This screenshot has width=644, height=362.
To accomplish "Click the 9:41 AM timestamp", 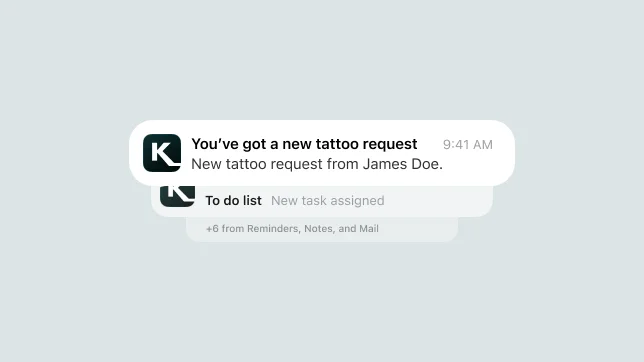I will pos(467,145).
